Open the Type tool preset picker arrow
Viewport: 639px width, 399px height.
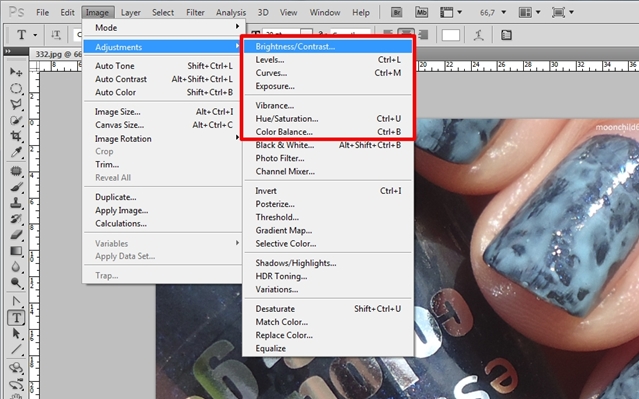click(35, 35)
